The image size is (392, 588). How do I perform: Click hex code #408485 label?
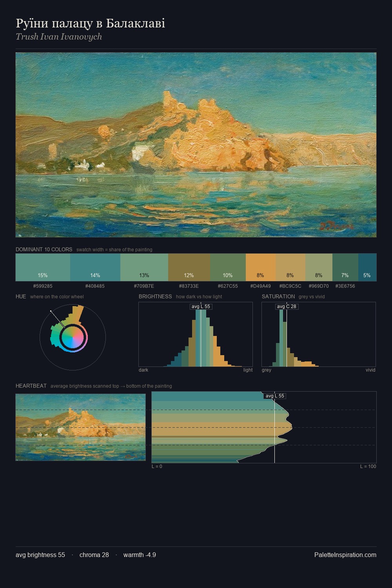(95, 286)
